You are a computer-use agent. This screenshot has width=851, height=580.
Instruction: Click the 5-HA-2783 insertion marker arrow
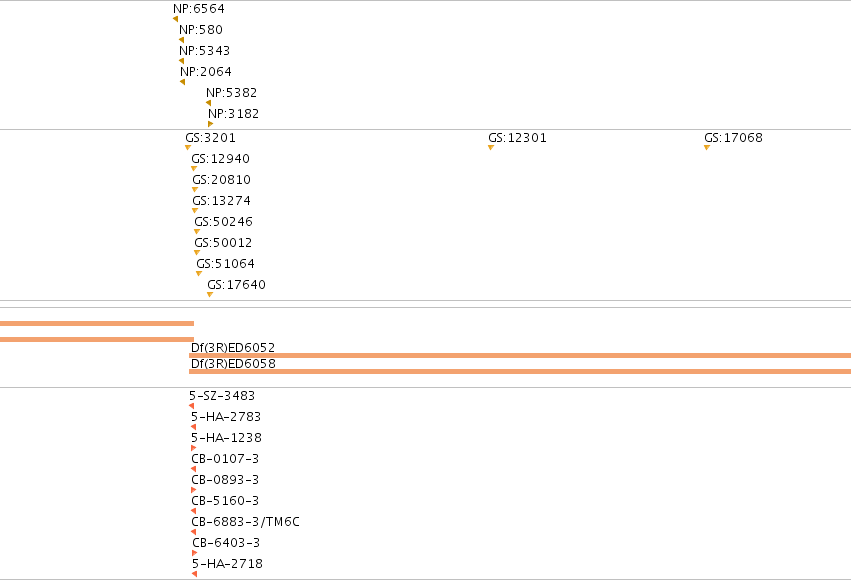click(194, 427)
